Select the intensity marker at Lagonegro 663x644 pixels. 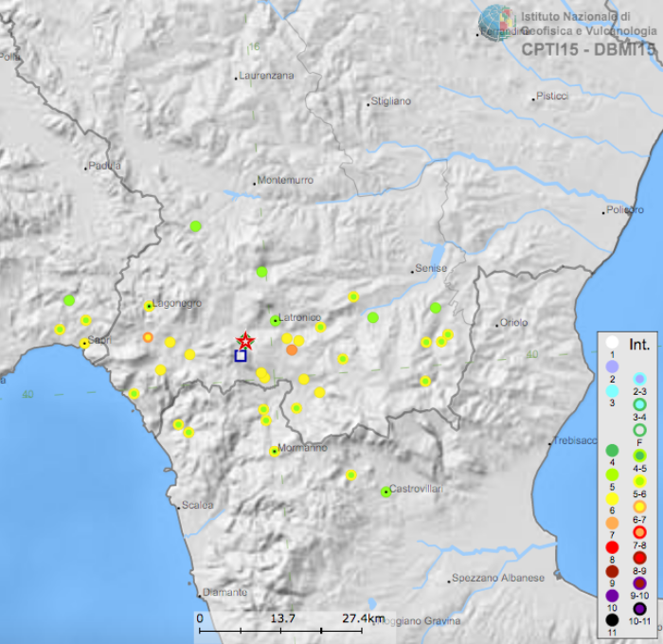(x=149, y=306)
